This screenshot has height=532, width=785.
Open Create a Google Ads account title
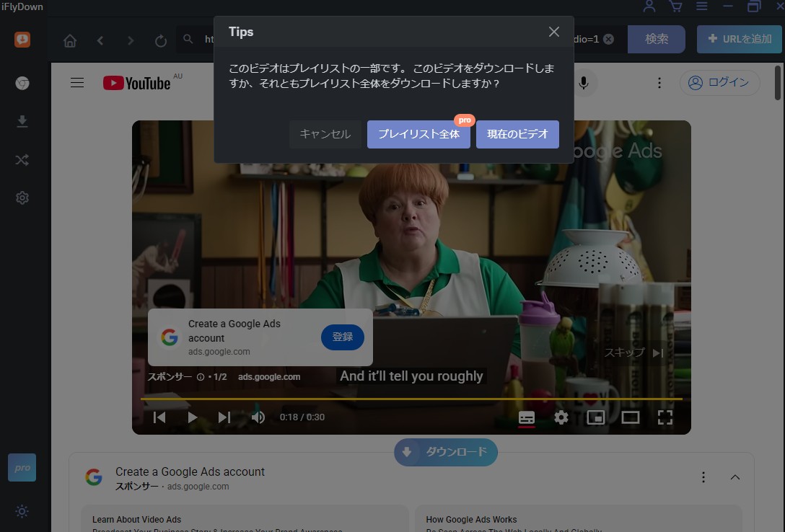pyautogui.click(x=190, y=471)
